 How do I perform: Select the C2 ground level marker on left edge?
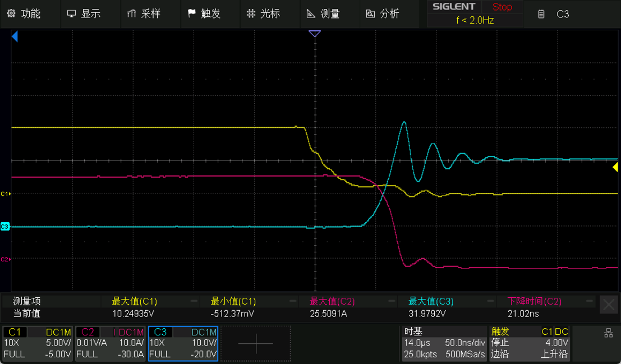(6, 259)
